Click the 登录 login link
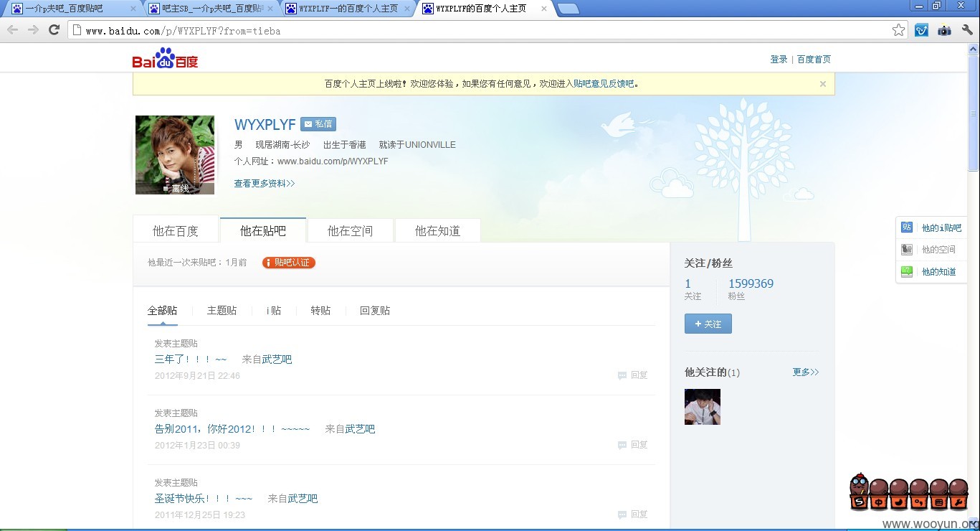Viewport: 980px width, 531px height. (x=779, y=60)
